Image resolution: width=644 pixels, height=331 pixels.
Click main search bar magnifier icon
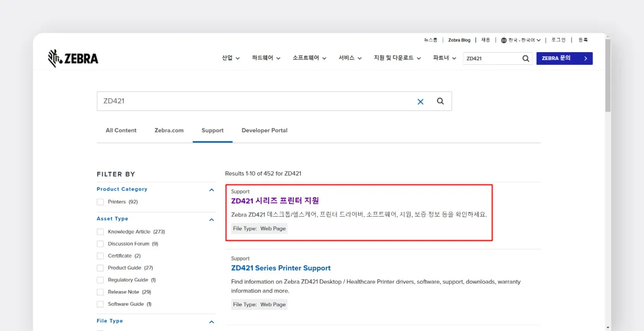coord(440,101)
